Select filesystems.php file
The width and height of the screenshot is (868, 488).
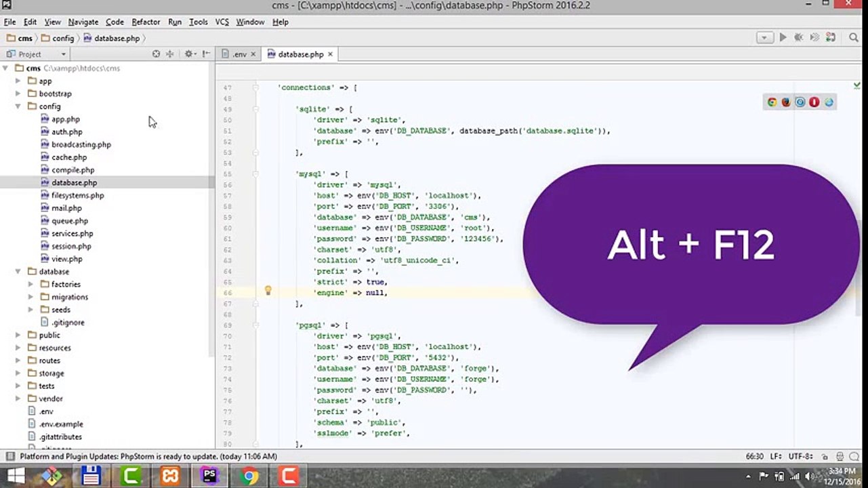pyautogui.click(x=78, y=195)
